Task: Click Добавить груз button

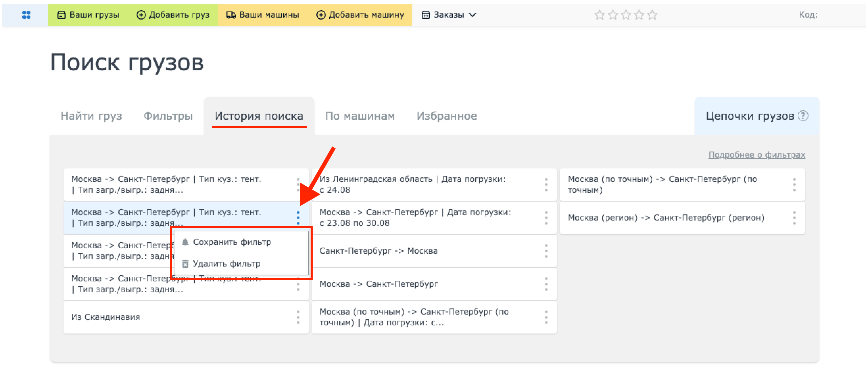Action: click(x=173, y=15)
